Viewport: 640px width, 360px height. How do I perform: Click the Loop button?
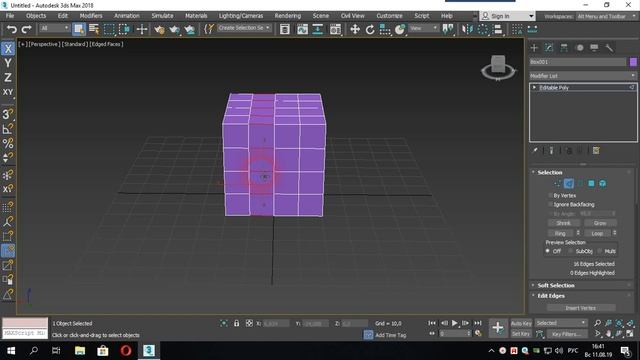(x=597, y=233)
